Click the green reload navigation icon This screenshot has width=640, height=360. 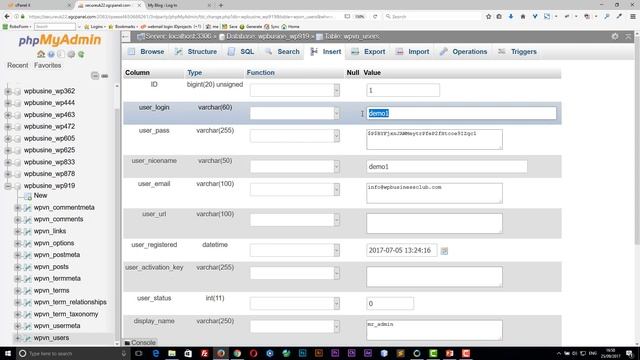[x=81, y=54]
